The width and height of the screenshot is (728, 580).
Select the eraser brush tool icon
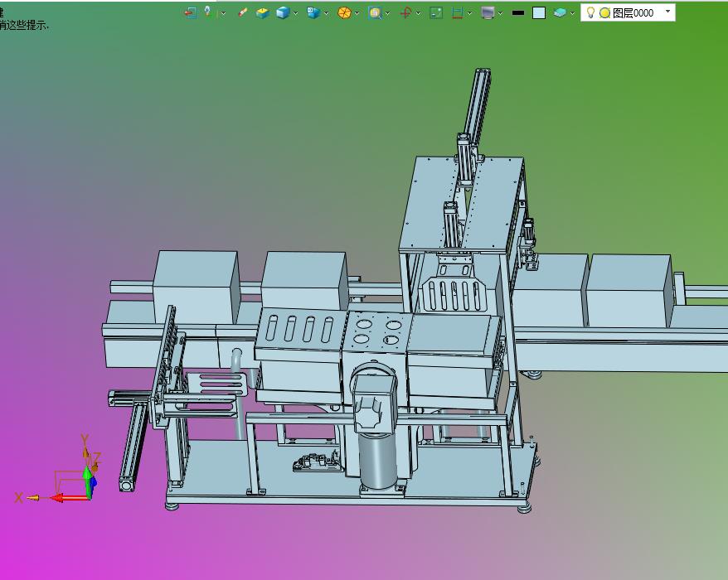click(242, 12)
